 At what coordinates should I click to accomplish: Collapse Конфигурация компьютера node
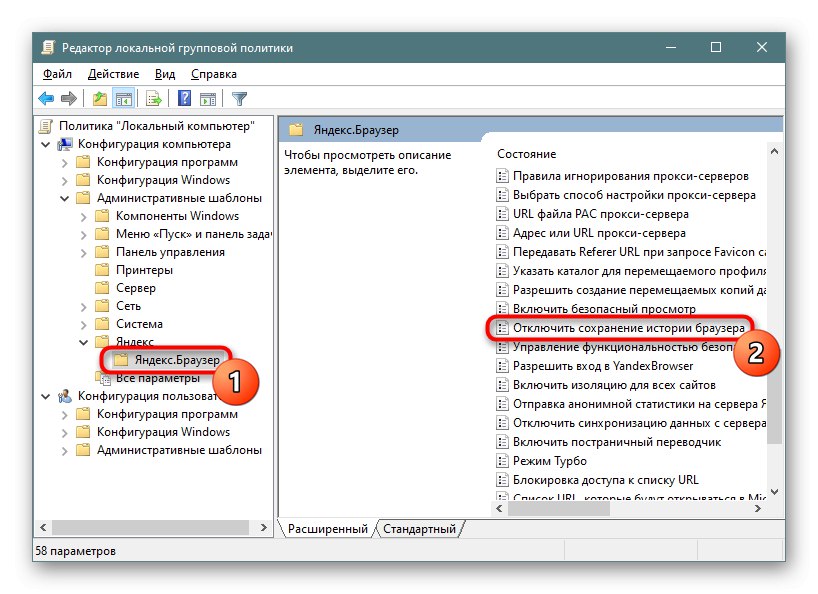point(46,144)
